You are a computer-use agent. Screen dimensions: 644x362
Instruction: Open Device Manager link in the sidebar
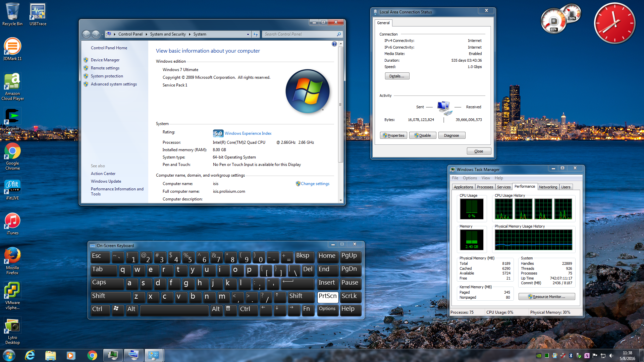105,60
